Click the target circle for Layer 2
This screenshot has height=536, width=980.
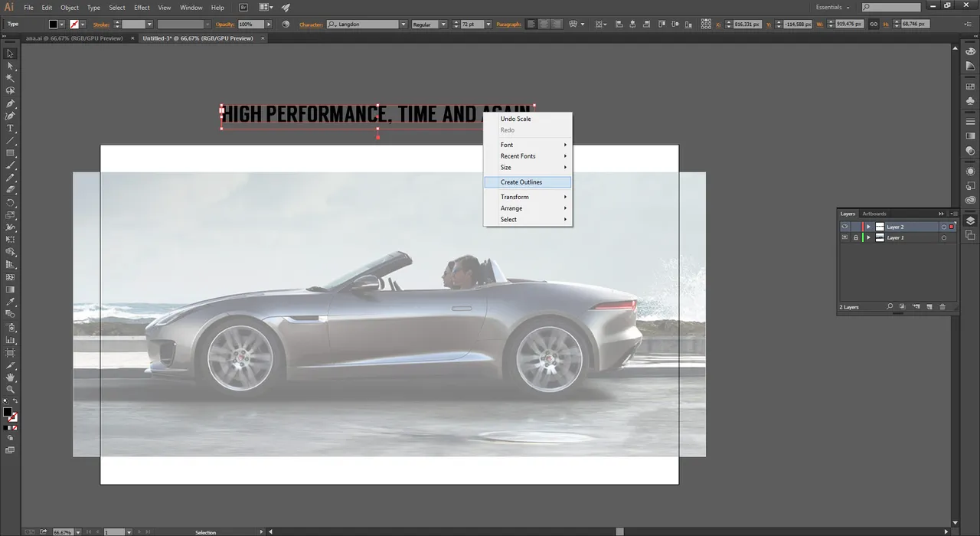pos(943,227)
